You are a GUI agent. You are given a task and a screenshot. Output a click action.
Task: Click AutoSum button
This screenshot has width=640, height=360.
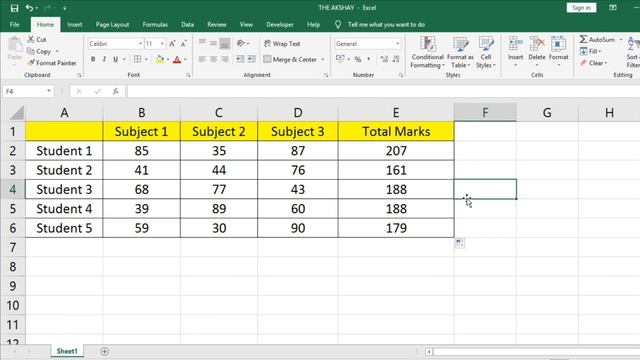point(597,40)
